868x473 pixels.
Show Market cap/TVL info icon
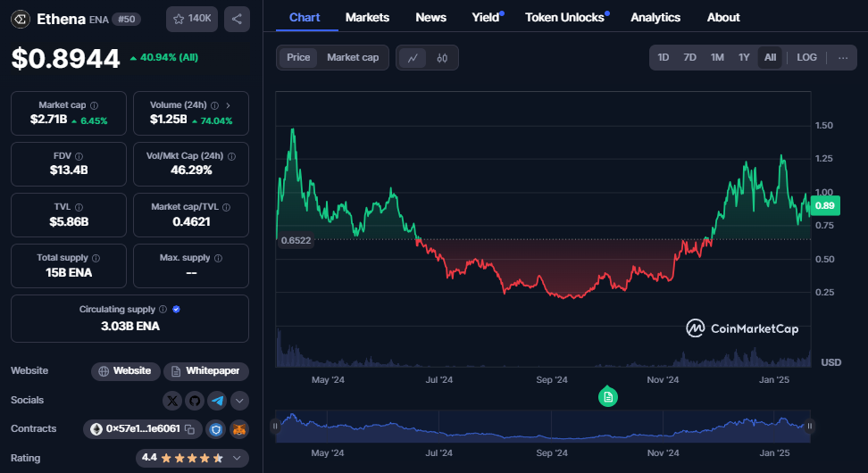coord(227,207)
